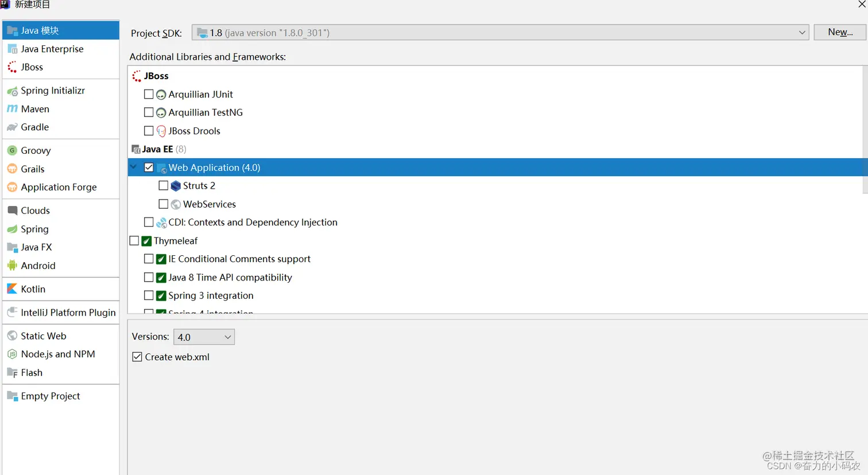Select the Android robot icon

pos(12,266)
